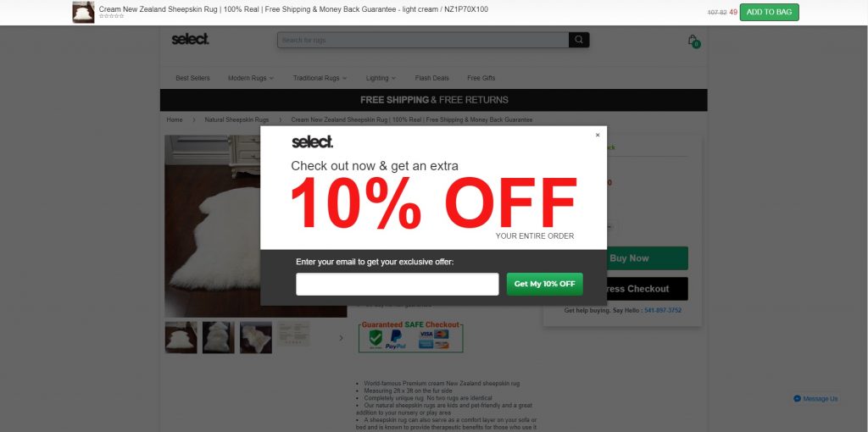Click the search magnifier icon
This screenshot has width=868, height=432.
[x=578, y=40]
